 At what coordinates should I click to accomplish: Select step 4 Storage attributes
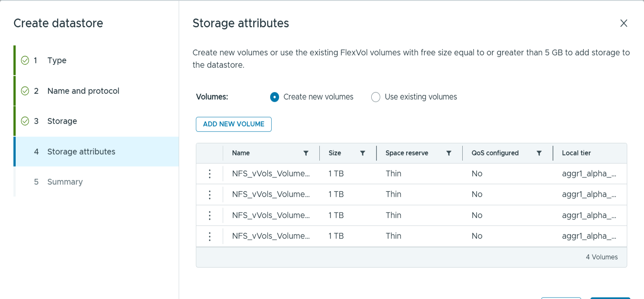pos(81,152)
